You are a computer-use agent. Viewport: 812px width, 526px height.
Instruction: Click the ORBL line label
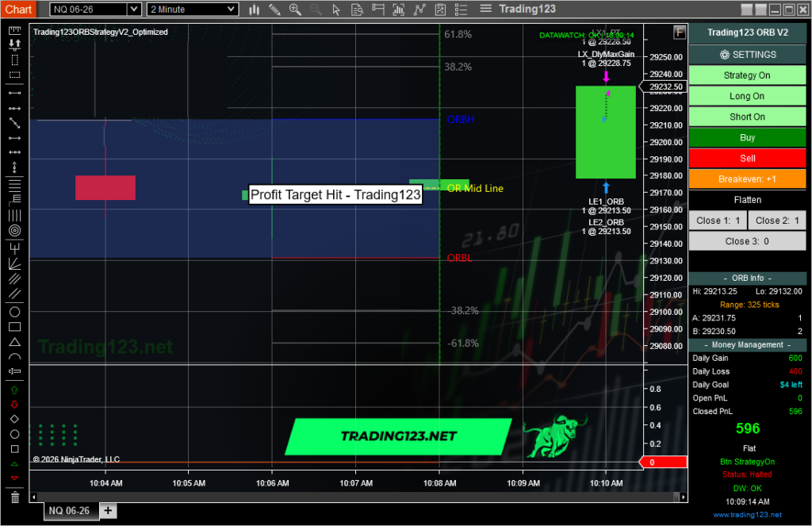click(x=459, y=258)
